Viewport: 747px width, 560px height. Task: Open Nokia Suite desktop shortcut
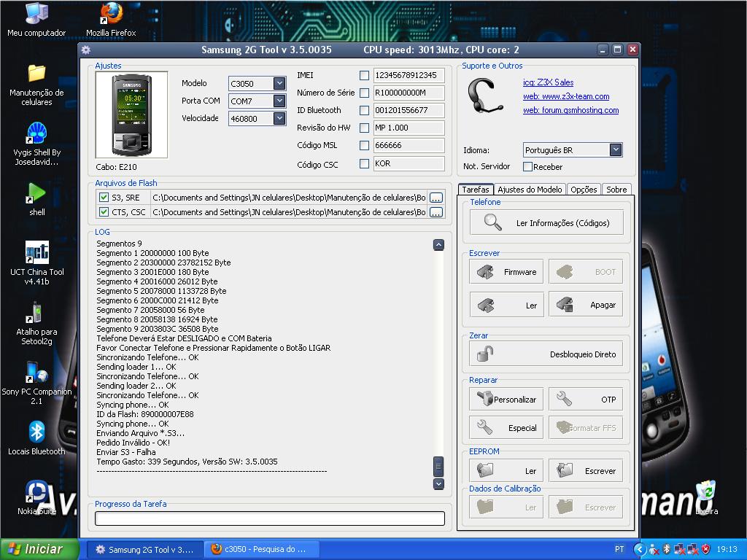click(x=36, y=497)
